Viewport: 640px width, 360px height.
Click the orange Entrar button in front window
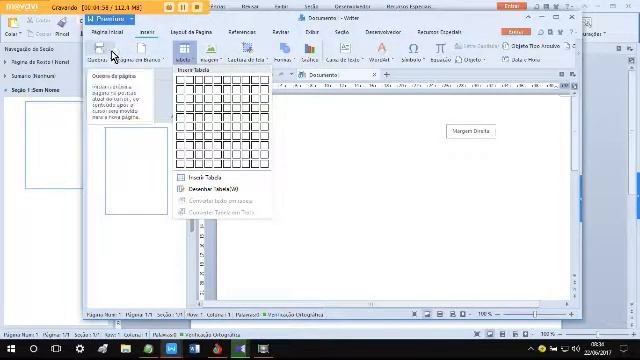pos(516,32)
